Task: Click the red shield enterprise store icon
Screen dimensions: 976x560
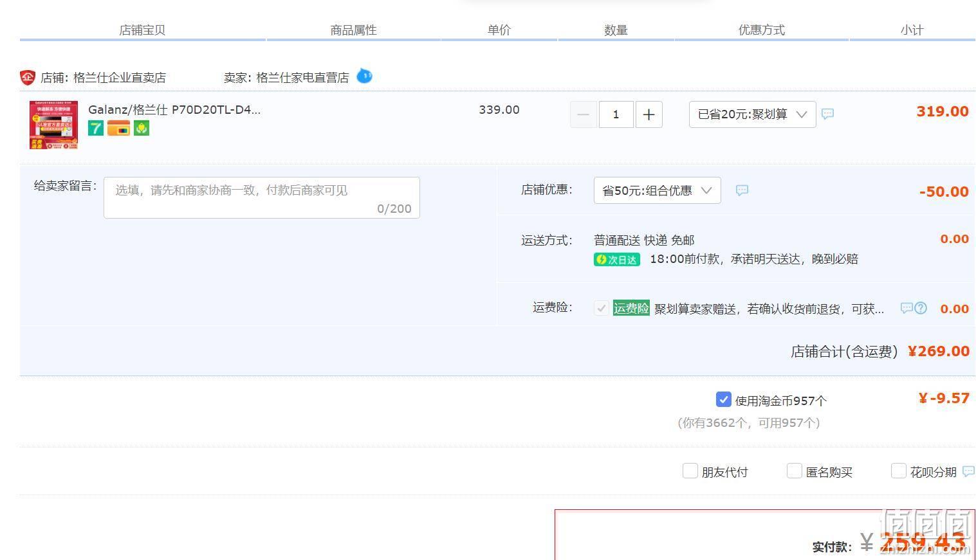Action: [x=28, y=78]
